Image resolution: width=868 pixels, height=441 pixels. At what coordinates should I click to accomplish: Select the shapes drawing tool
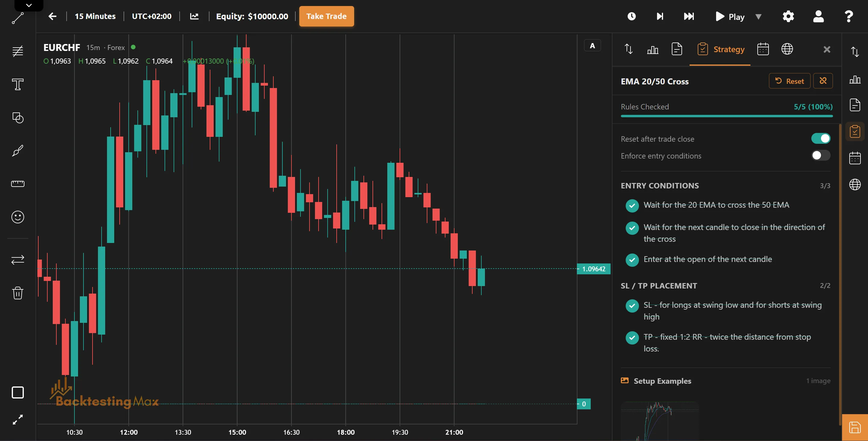pos(17,118)
